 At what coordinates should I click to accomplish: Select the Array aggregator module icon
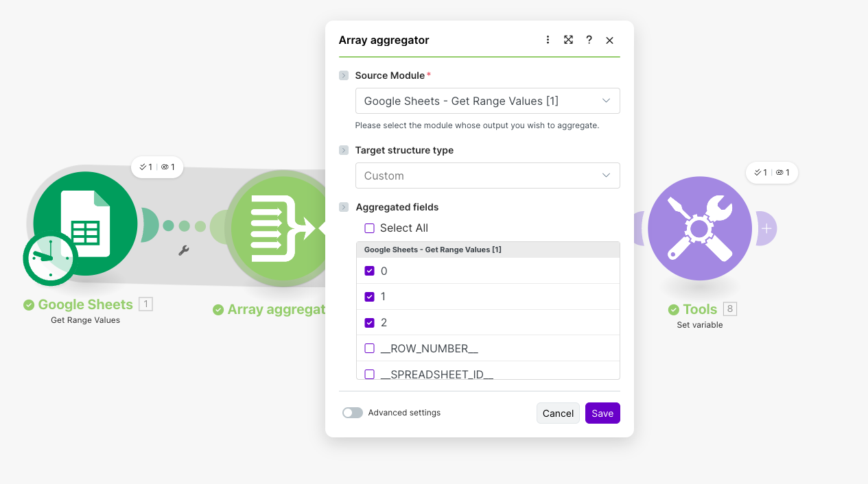(x=278, y=228)
